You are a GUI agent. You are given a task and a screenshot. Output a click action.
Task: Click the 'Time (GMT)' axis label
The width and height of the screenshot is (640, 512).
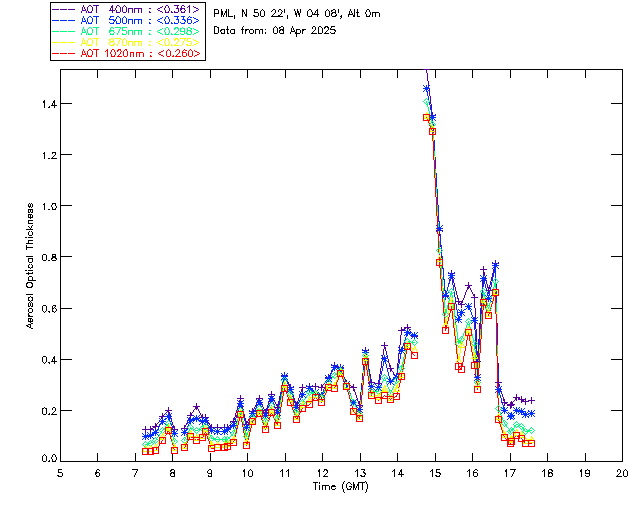point(340,487)
